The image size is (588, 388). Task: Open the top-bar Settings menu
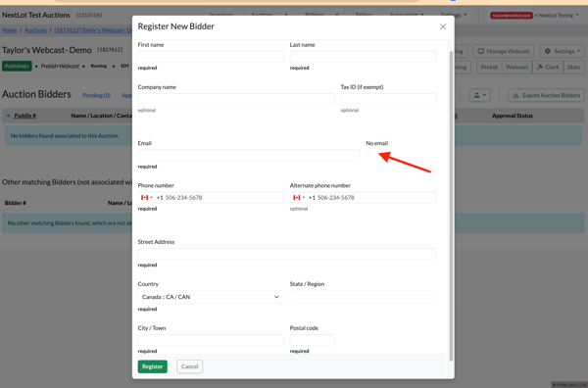pyautogui.click(x=454, y=15)
